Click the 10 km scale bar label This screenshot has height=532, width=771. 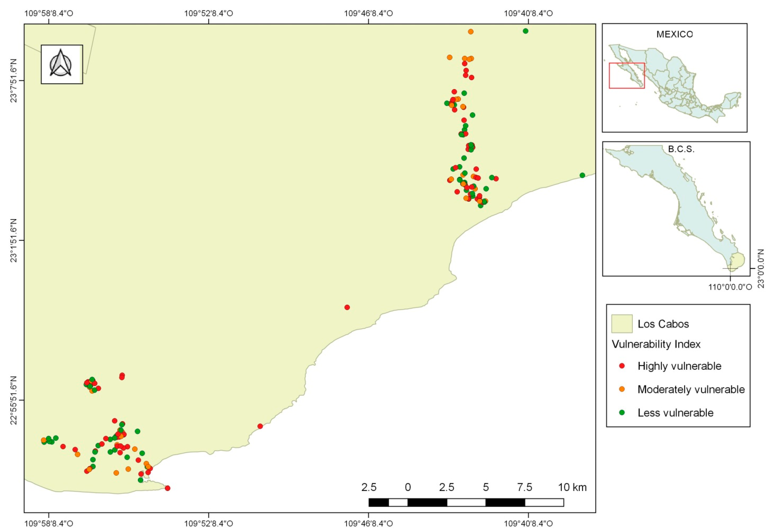point(572,487)
